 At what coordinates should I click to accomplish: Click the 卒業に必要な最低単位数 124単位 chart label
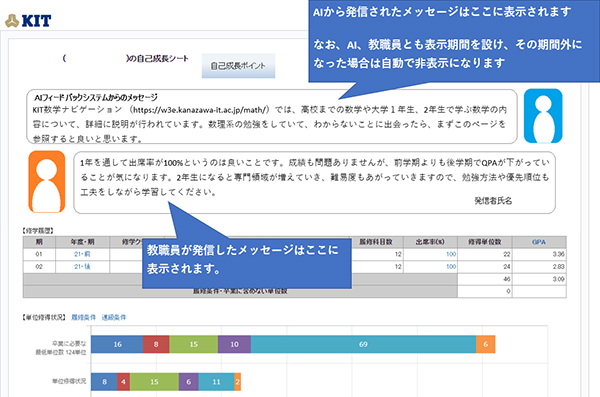[x=61, y=348]
